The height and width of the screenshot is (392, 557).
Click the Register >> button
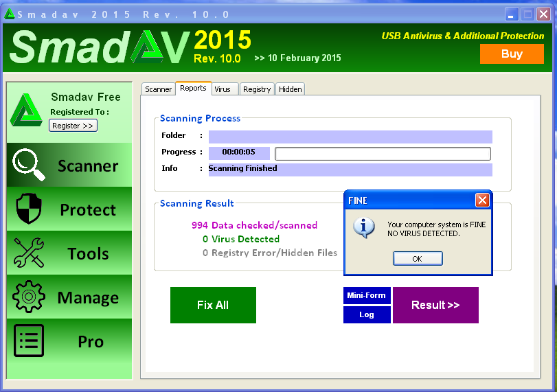(x=73, y=126)
